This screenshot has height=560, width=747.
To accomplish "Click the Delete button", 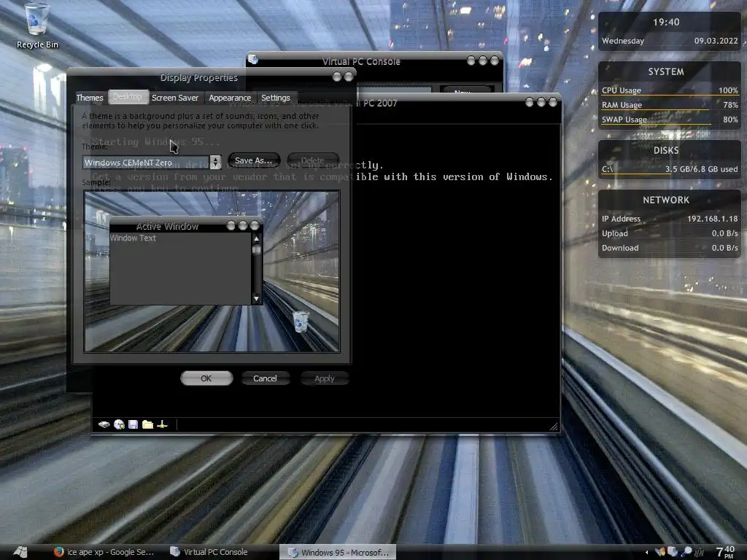I will 312,160.
